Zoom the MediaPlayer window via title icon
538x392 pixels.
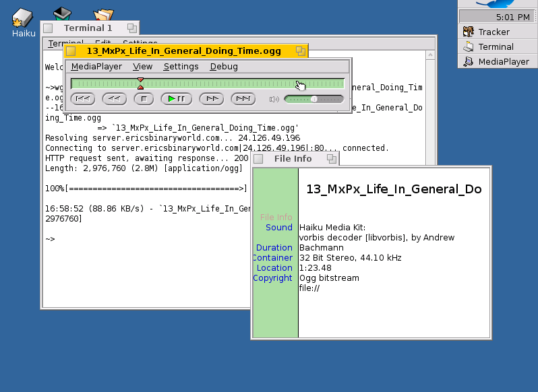pyautogui.click(x=301, y=51)
